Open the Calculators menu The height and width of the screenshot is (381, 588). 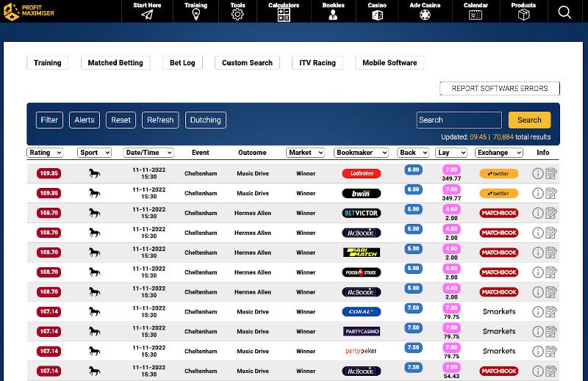click(x=284, y=11)
